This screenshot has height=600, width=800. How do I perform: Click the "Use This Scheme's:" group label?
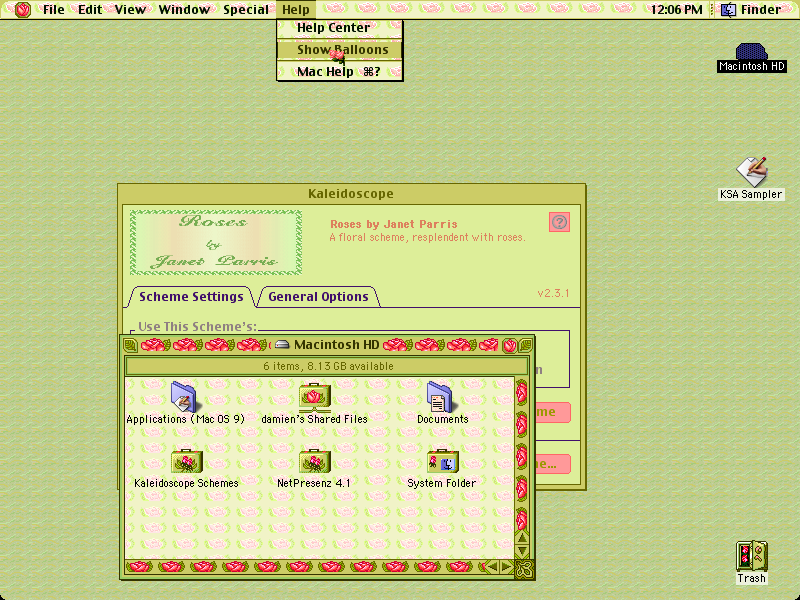point(197,327)
